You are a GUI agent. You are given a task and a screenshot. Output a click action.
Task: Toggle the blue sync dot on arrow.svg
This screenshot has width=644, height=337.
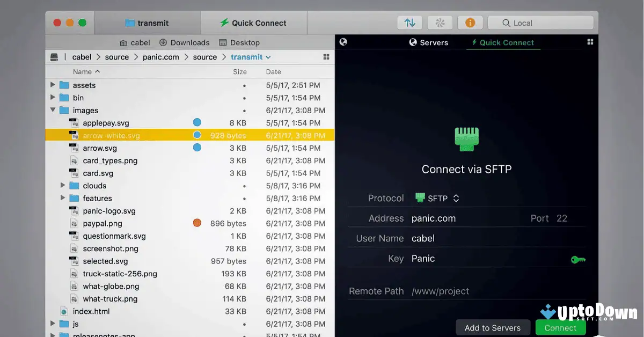[x=196, y=148]
